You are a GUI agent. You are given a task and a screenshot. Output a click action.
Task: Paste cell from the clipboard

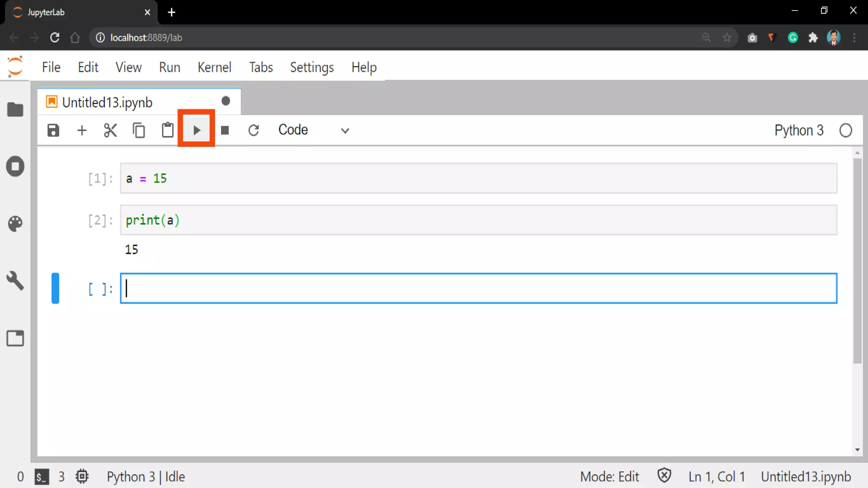coord(168,130)
